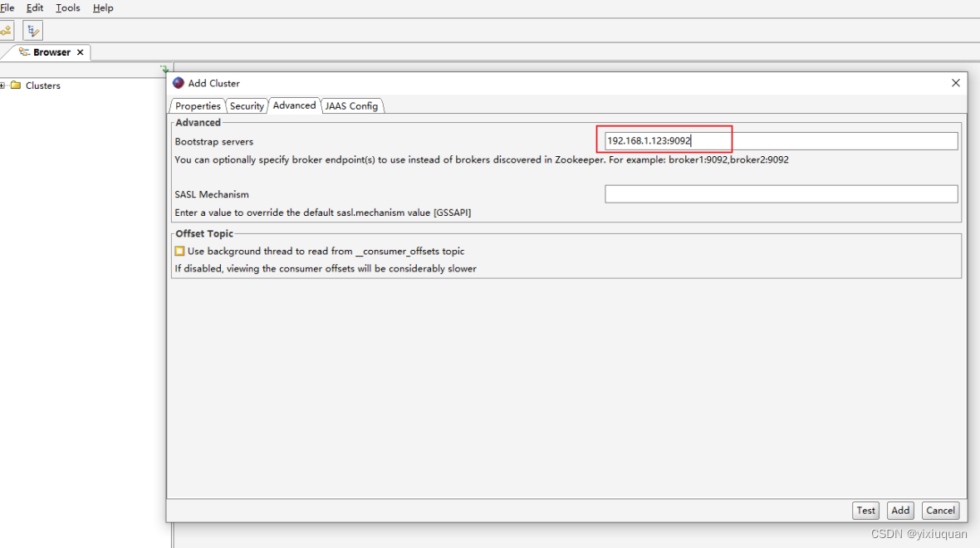Viewport: 980px width, 548px height.
Task: Click the Bootstrap servers label
Action: coord(213,142)
